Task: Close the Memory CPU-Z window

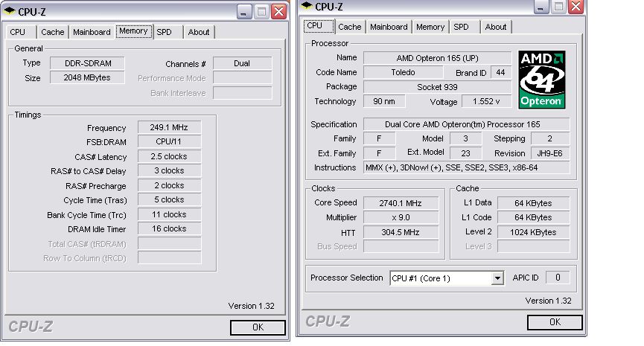Action: click(279, 11)
